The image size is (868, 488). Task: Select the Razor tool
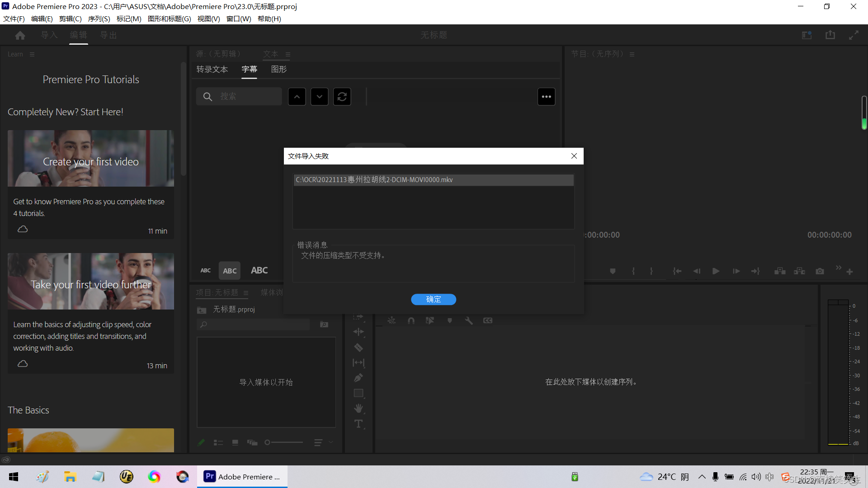(x=359, y=347)
